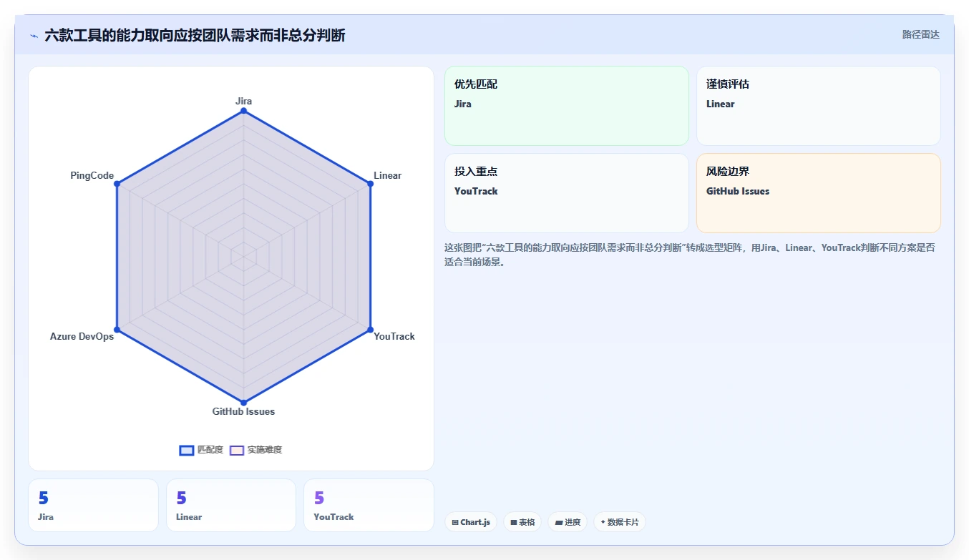The height and width of the screenshot is (560, 969).
Task: Click the PingCode vertex on radar chart
Action: click(x=117, y=184)
